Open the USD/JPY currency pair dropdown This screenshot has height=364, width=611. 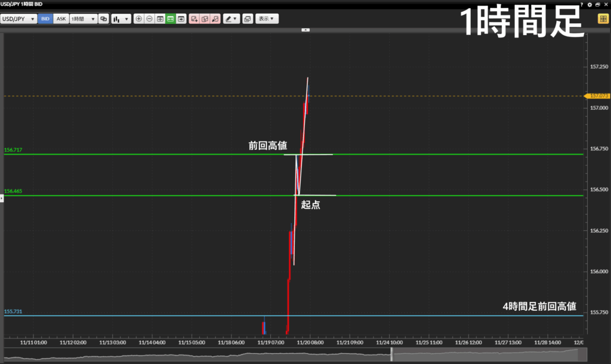click(19, 18)
